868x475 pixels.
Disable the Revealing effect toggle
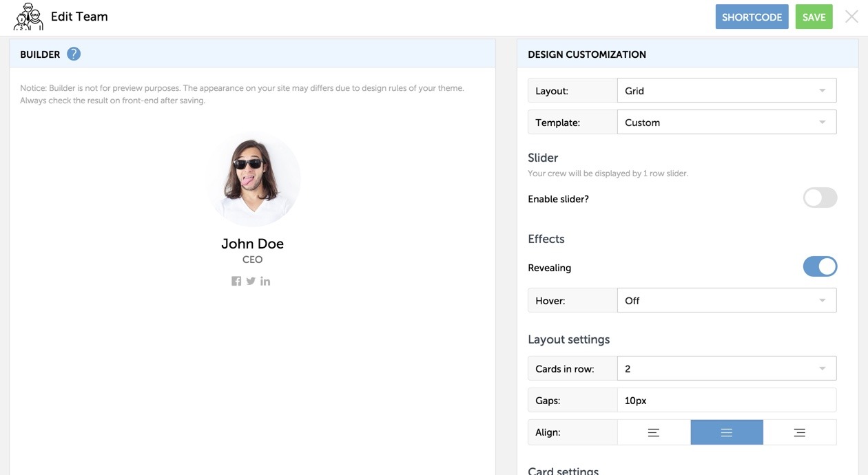coord(820,267)
